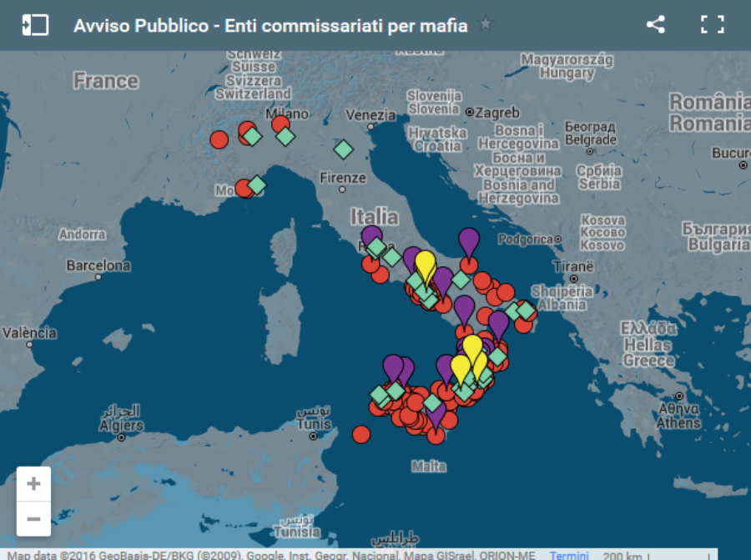Select the leftmost purple pin in western Sicily
The image size is (751, 560).
click(393, 368)
